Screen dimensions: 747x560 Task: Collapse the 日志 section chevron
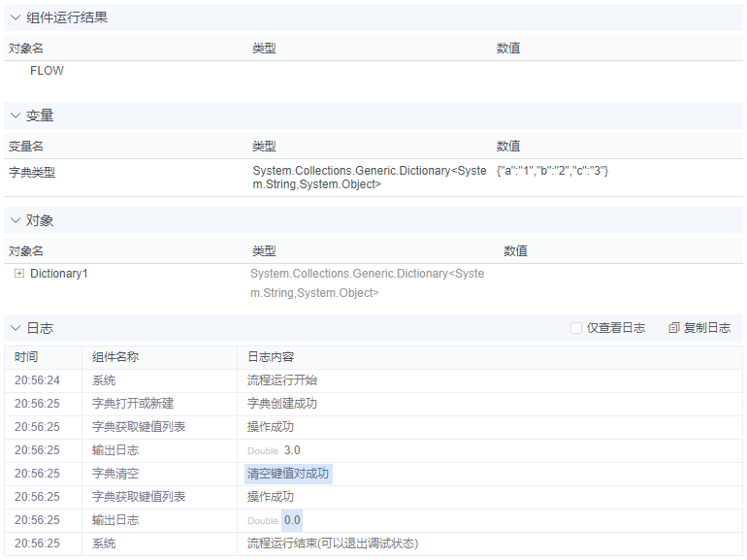(x=15, y=328)
